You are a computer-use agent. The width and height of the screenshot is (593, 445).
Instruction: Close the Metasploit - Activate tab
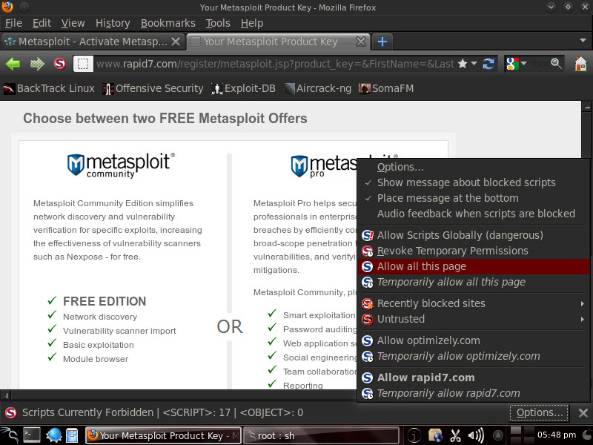coord(175,41)
